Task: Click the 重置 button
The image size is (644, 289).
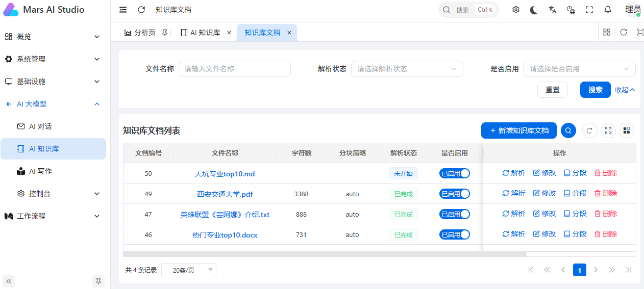Action: tap(553, 90)
